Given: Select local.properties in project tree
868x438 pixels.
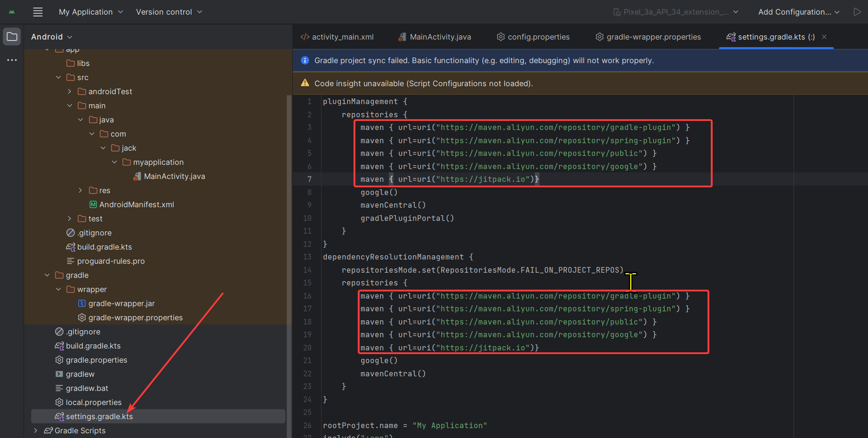Looking at the screenshot, I should coord(93,402).
